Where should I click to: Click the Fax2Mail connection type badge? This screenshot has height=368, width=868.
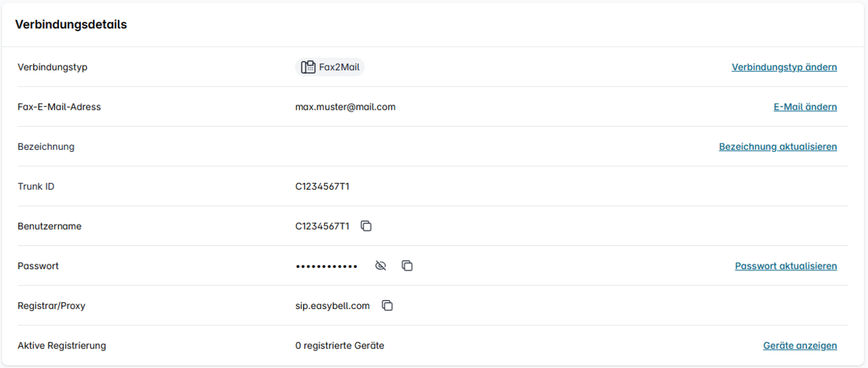click(331, 67)
